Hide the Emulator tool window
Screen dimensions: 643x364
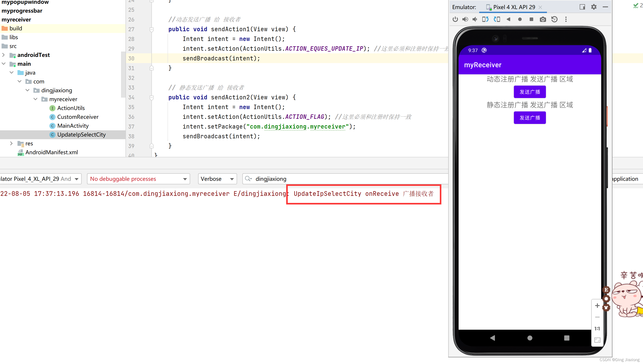click(605, 7)
